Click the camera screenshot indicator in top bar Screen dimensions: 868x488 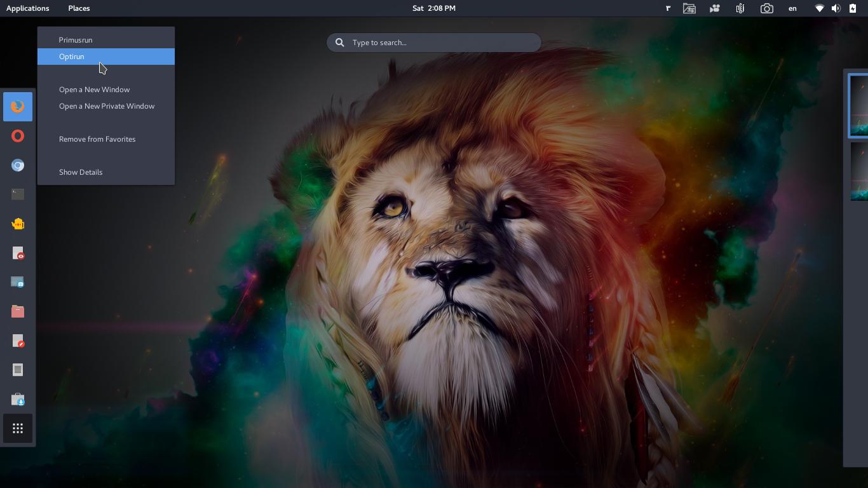point(767,8)
